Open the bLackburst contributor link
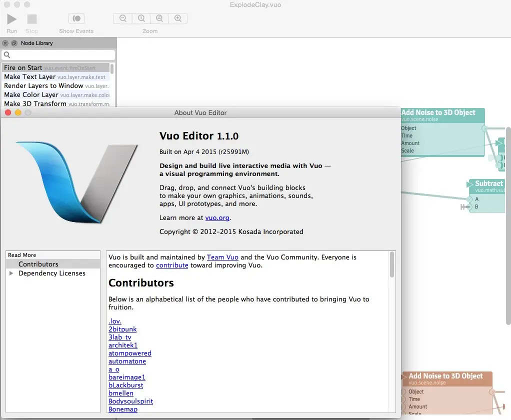The height and width of the screenshot is (420, 511). (126, 385)
